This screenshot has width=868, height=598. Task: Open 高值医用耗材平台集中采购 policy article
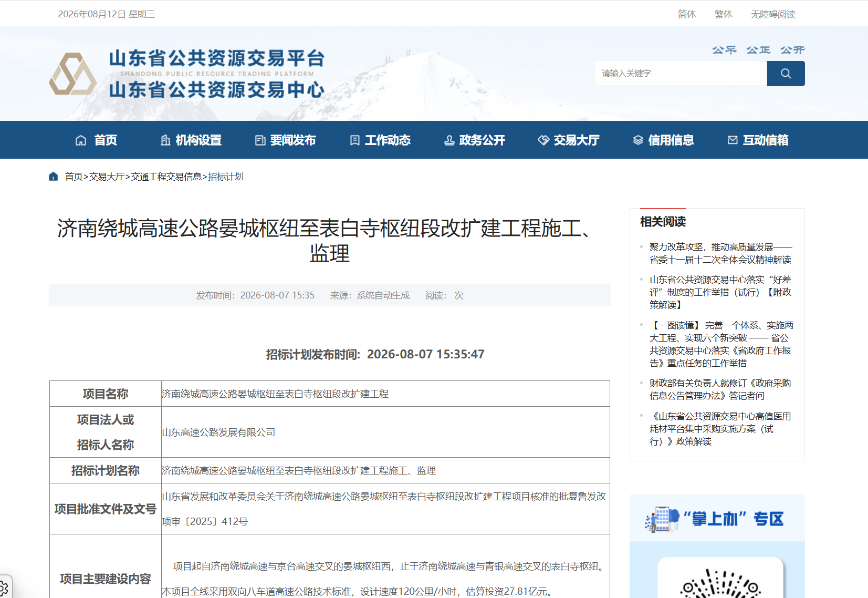[x=720, y=429]
